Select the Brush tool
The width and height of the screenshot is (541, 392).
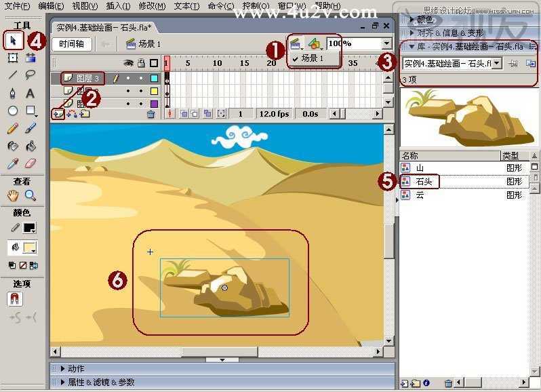[x=31, y=128]
